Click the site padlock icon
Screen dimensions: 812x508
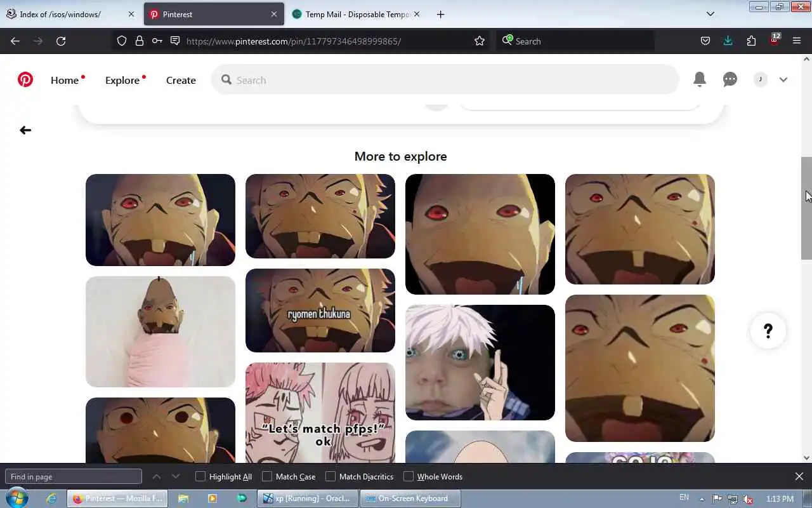click(x=140, y=41)
